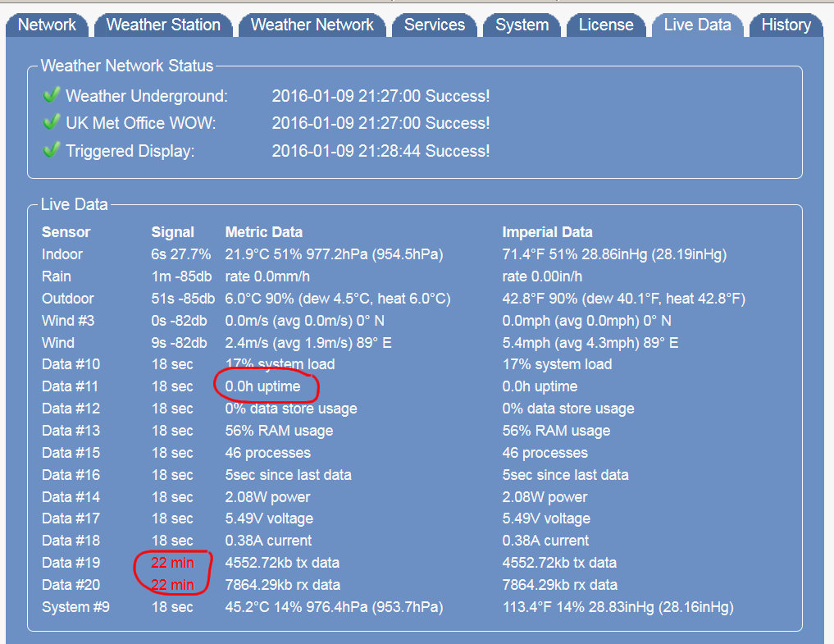Click the red 22 min signal for Data #19
This screenshot has width=834, height=644.
click(x=172, y=563)
